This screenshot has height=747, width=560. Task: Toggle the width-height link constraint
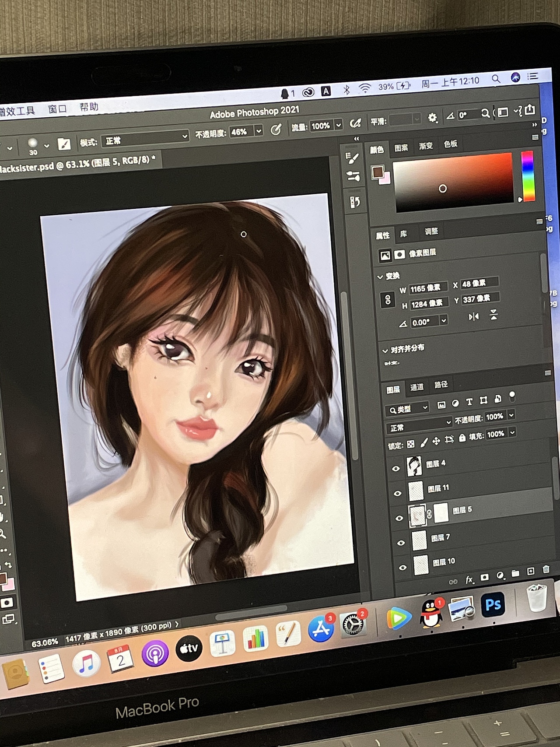(388, 300)
